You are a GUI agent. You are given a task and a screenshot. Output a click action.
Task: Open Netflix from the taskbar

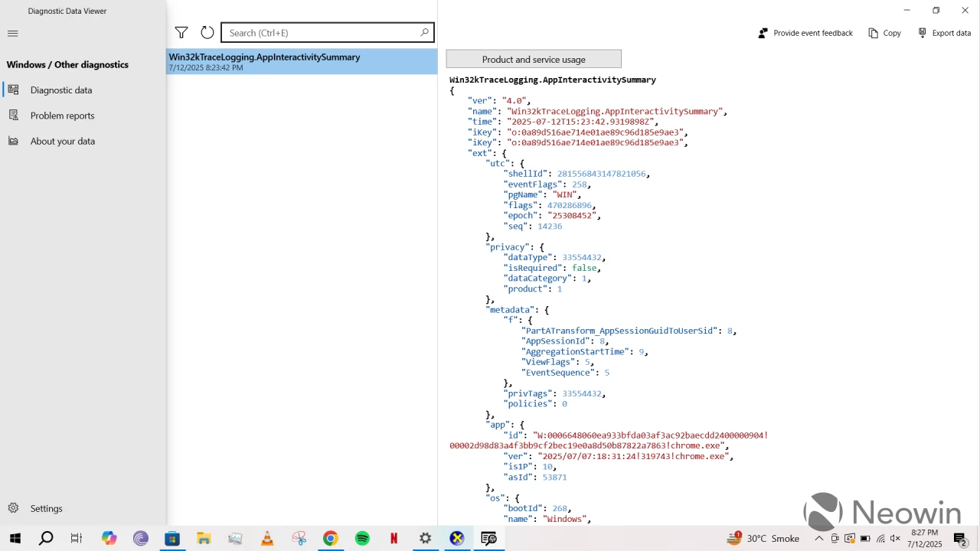tap(394, 538)
